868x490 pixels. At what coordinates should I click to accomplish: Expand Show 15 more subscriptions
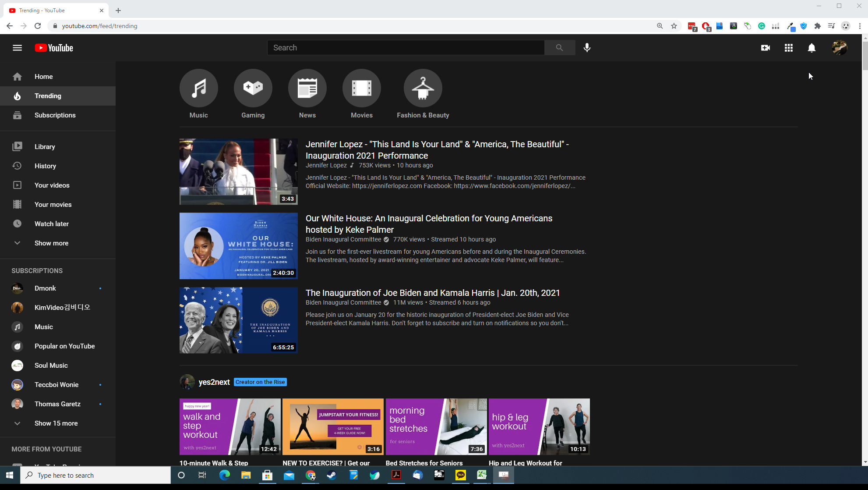click(x=56, y=423)
